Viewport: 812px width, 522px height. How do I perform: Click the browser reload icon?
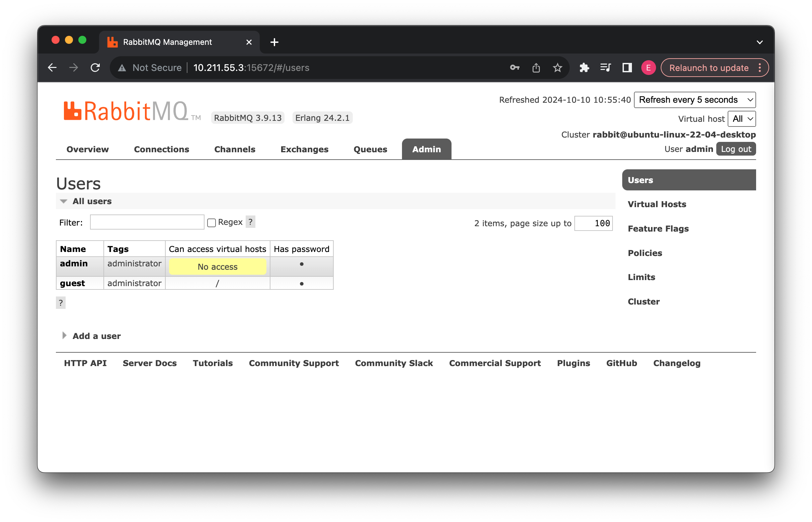[95, 68]
